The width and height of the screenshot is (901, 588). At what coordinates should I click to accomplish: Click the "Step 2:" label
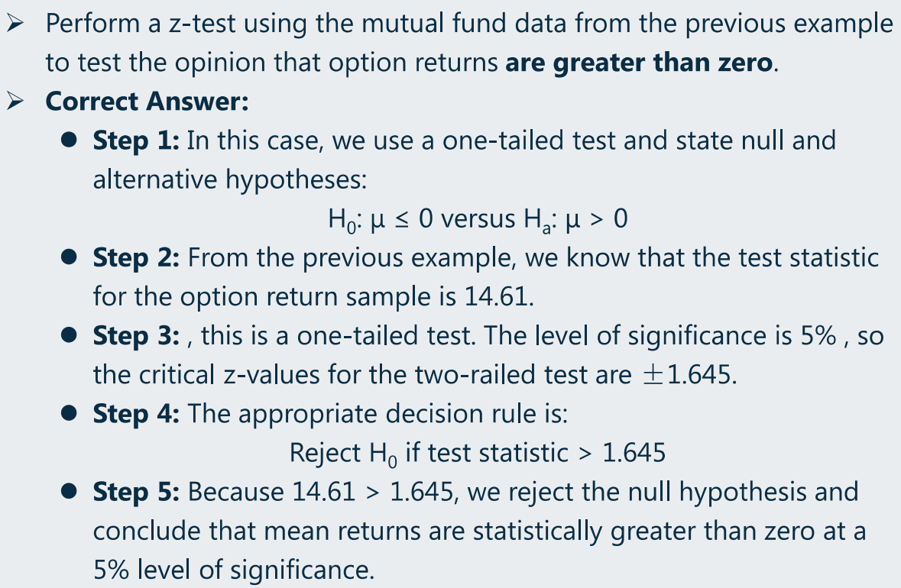pyautogui.click(x=136, y=258)
